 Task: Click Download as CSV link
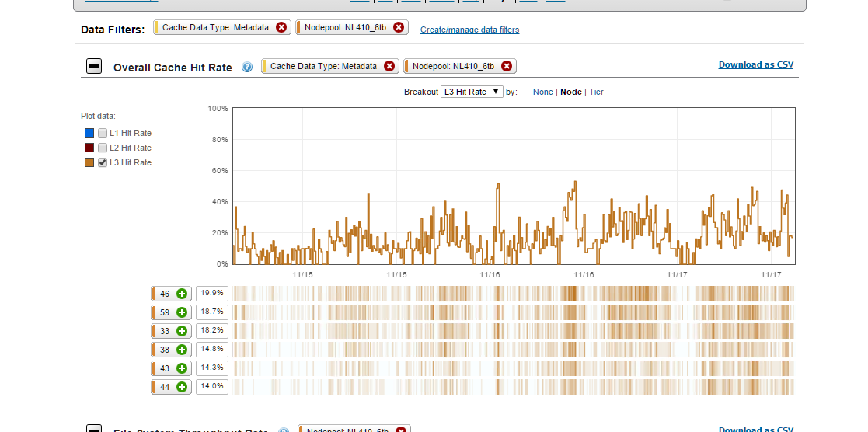pyautogui.click(x=756, y=64)
